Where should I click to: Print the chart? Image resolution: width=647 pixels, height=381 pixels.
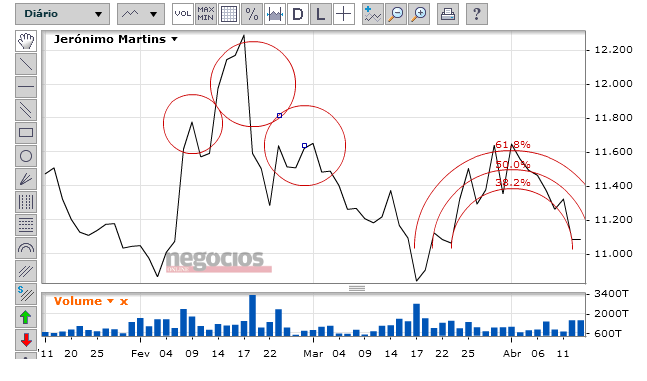point(448,14)
